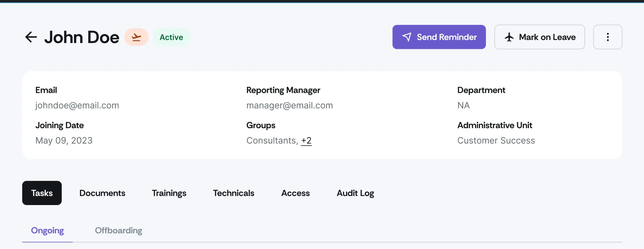Screen dimensions: 644x249
Task: Click the Consultants group name
Action: click(x=271, y=140)
